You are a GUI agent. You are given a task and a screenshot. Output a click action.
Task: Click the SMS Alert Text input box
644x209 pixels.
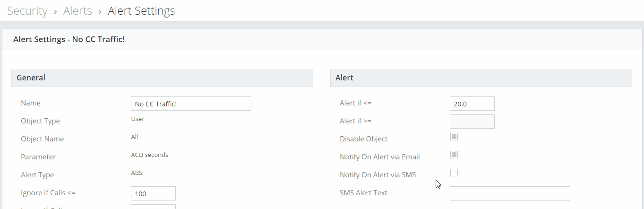510,193
